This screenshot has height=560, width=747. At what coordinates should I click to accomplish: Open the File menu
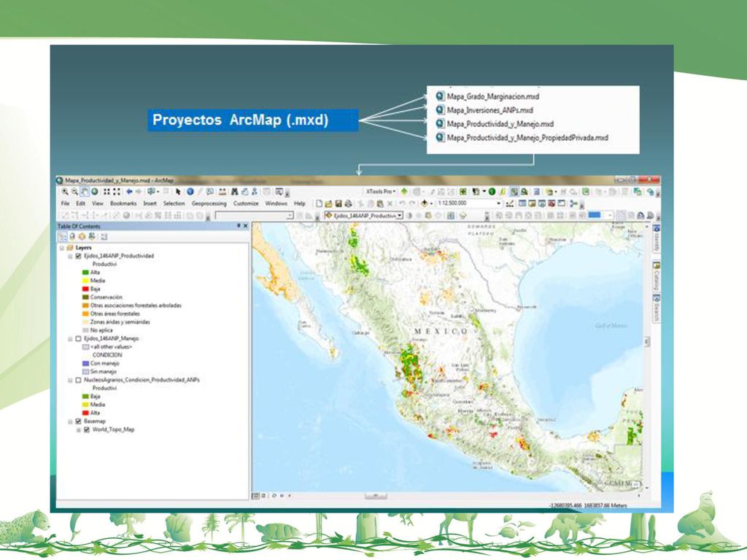65,203
